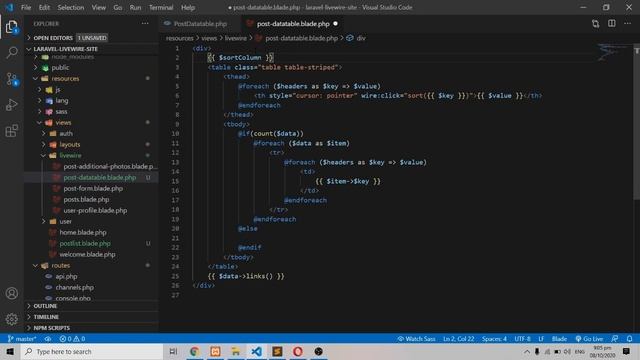Open posts.blade.php file
The image size is (640, 360).
(86, 200)
